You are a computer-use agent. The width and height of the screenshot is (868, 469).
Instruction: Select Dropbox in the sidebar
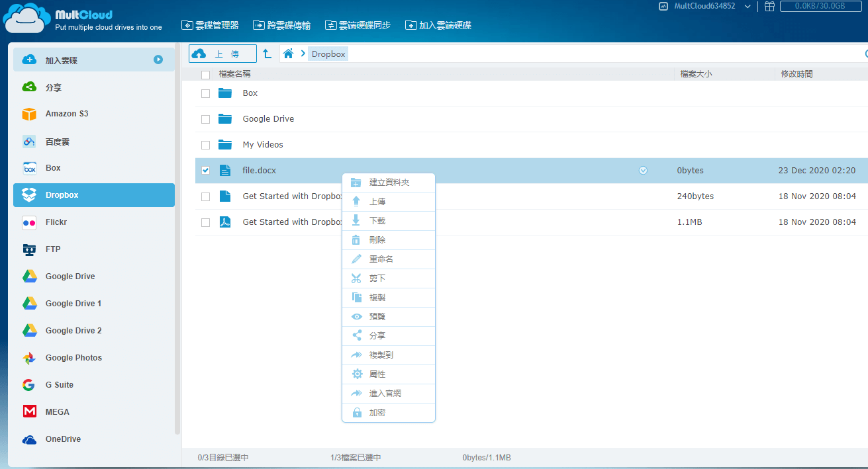94,195
